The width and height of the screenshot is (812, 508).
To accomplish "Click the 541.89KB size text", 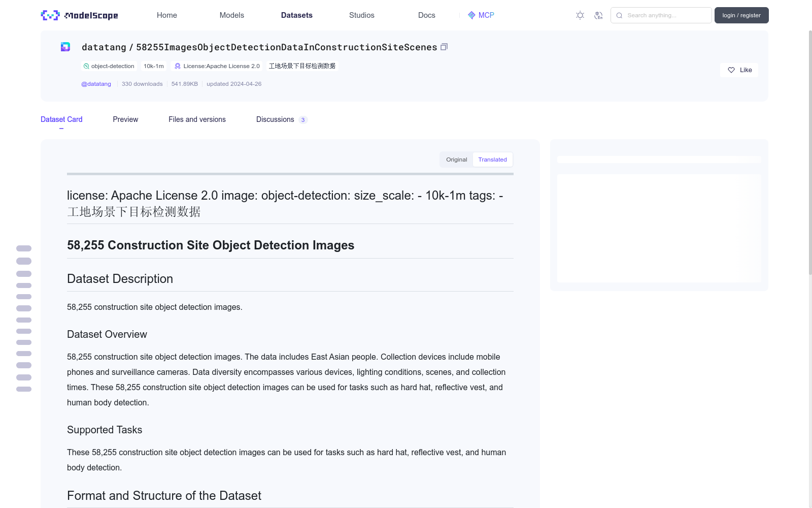I will (x=185, y=84).
